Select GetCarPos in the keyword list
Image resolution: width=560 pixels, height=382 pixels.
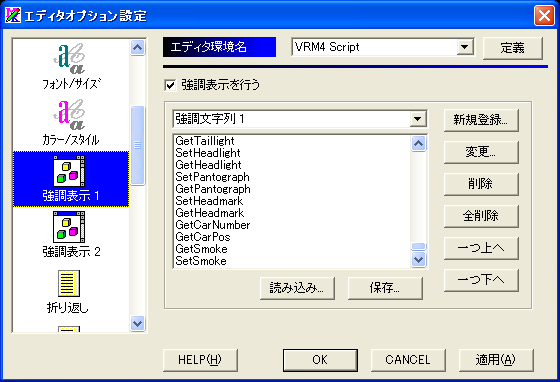292,237
